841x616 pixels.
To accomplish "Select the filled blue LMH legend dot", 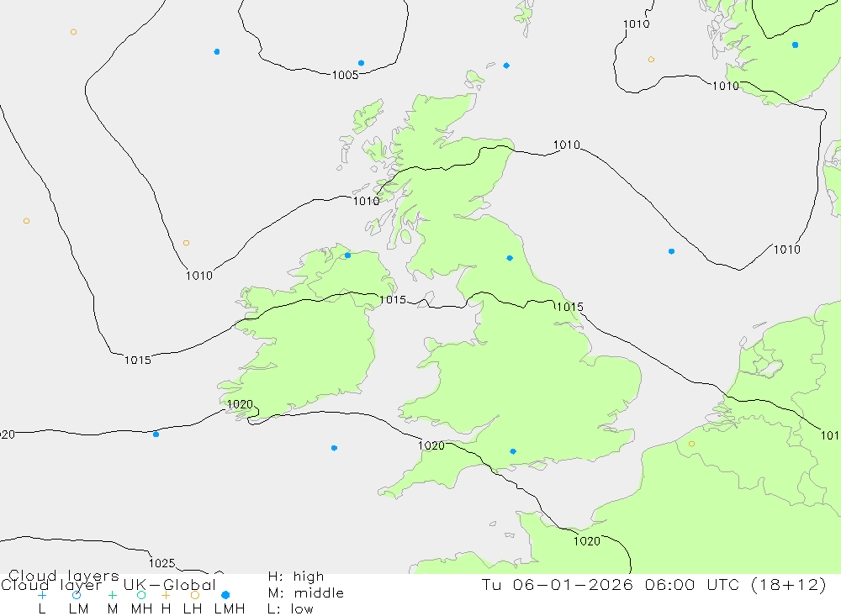I will (x=225, y=595).
